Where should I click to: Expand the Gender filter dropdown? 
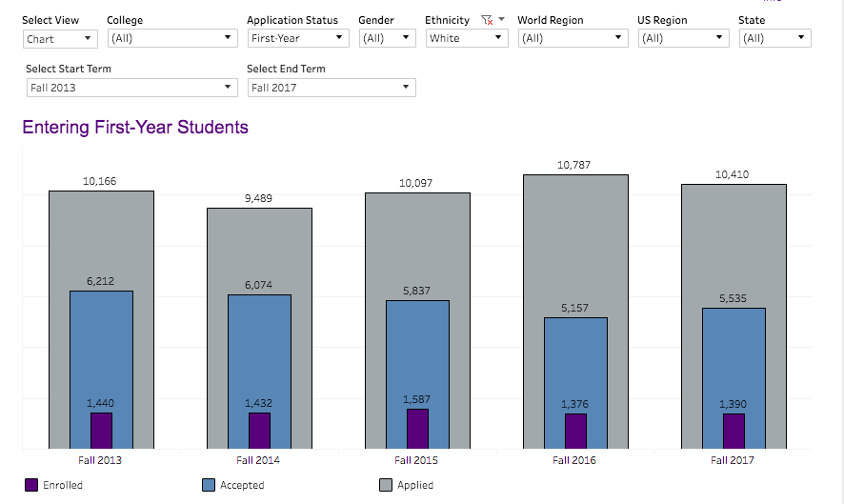click(x=387, y=38)
